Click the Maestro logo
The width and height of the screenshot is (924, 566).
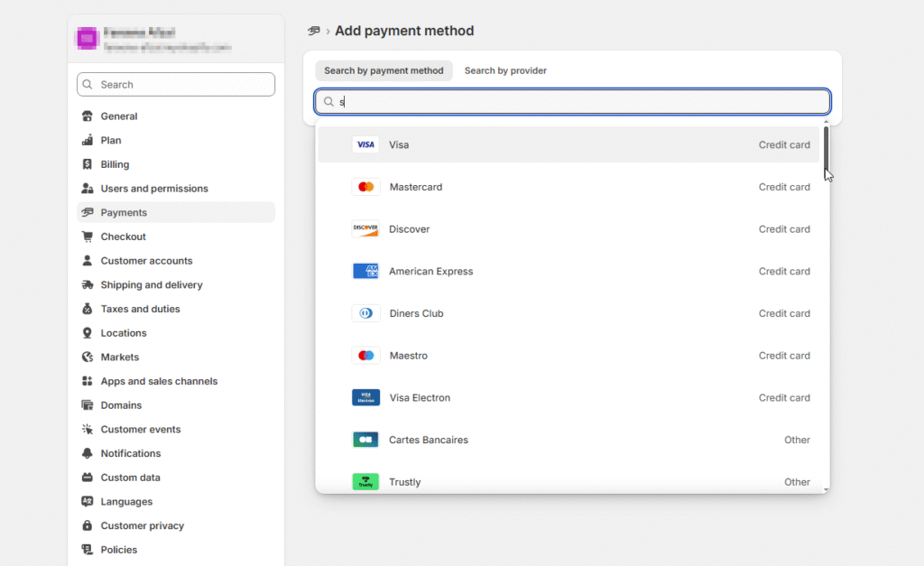coord(365,356)
